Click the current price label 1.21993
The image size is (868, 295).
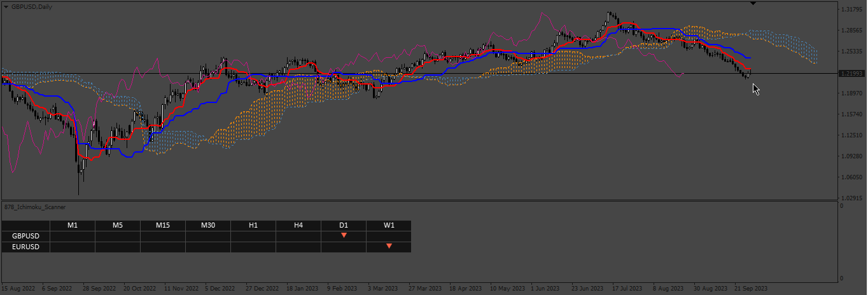click(x=851, y=74)
